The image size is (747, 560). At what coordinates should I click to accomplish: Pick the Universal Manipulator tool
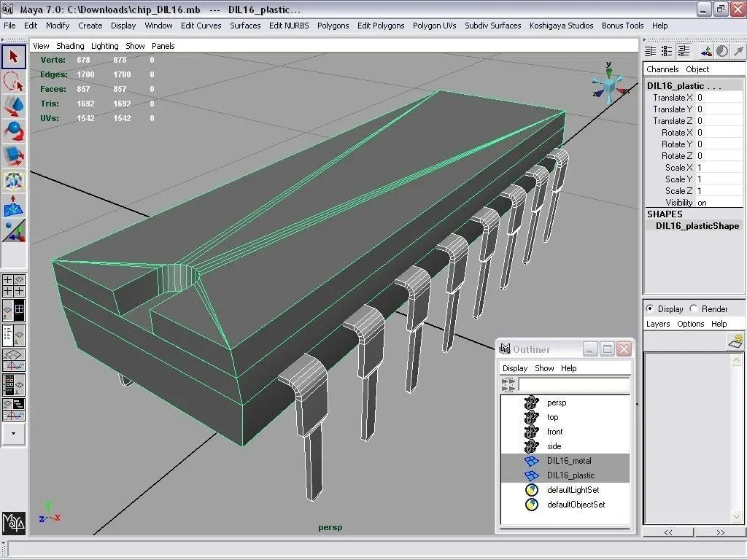[x=13, y=181]
